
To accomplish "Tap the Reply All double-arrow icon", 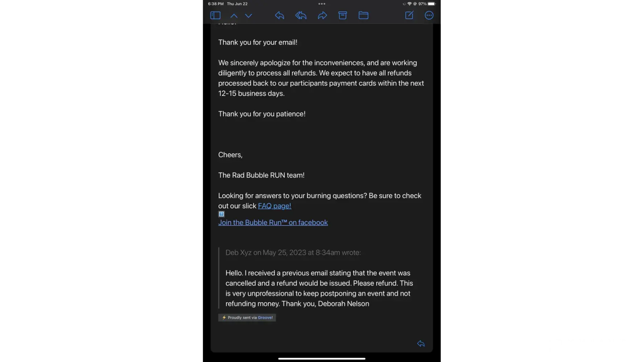I will 301,15.
